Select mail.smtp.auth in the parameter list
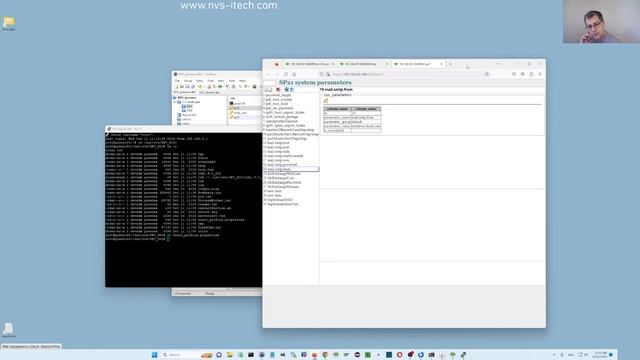Viewport: 640px width, 360px height. pos(278,151)
